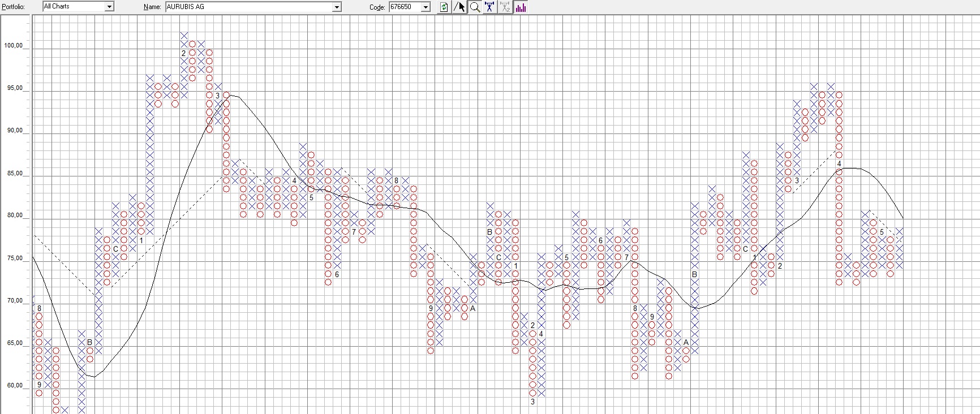980x414 pixels.
Task: Click the 95,00 price axis label
Action: point(15,88)
